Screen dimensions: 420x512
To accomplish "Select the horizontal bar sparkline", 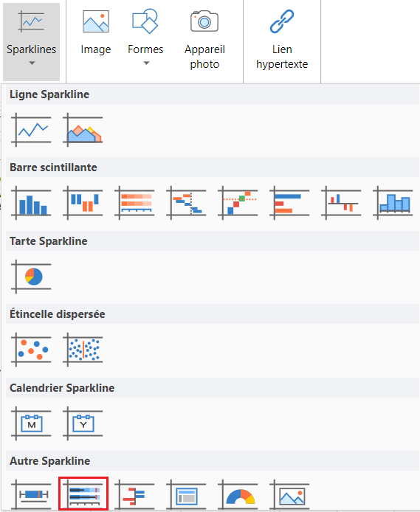I will tap(289, 203).
